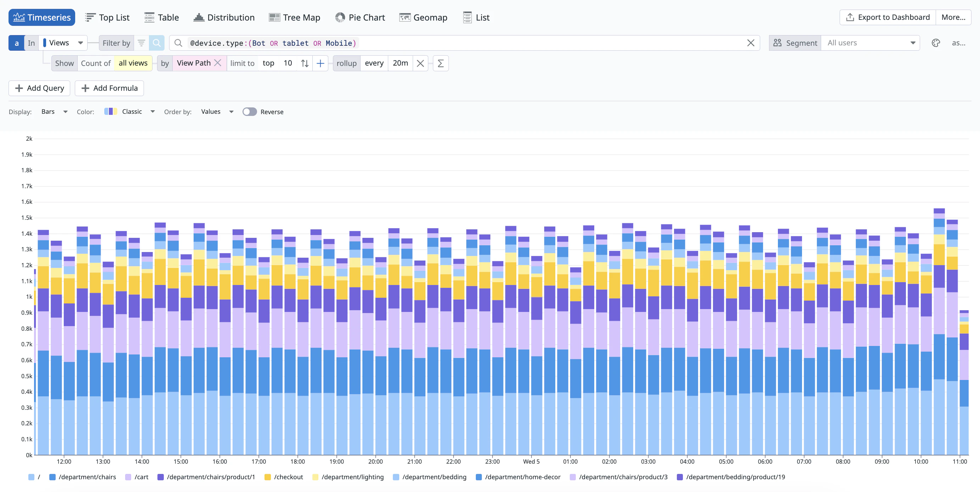Open the Views source dropdown
Viewport: 980px width, 492px height.
[x=63, y=43]
